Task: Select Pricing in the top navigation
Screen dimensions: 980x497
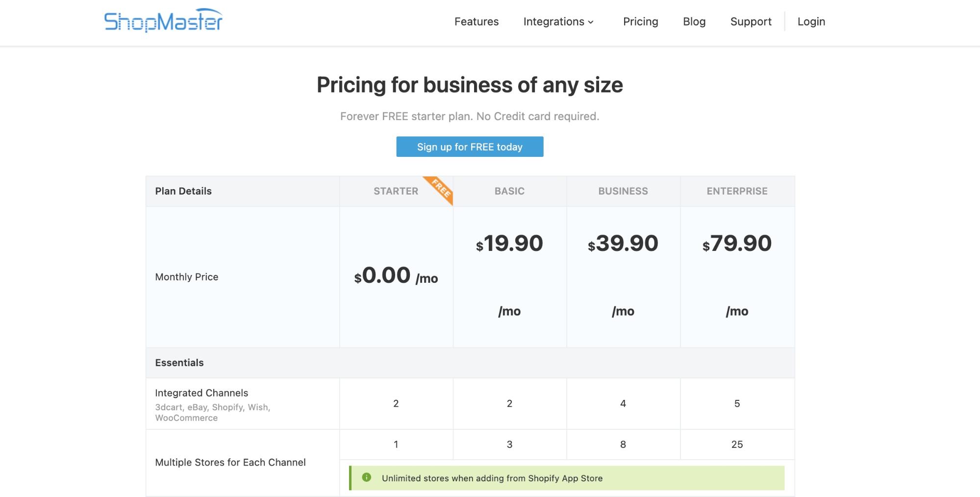Action: pyautogui.click(x=640, y=22)
